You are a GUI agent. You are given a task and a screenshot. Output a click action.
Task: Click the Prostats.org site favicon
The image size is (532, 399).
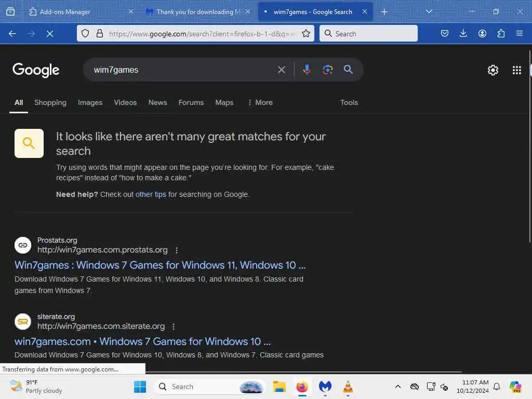pos(23,245)
